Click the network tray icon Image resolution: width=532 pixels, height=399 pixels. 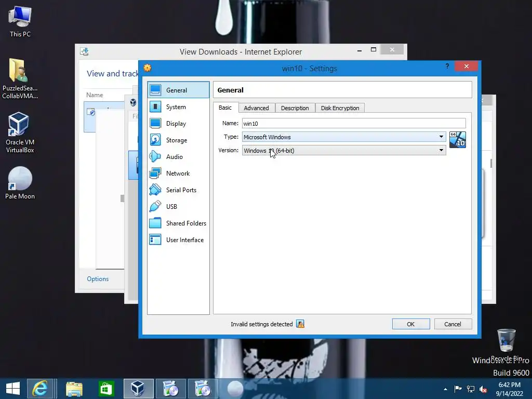pyautogui.click(x=471, y=389)
